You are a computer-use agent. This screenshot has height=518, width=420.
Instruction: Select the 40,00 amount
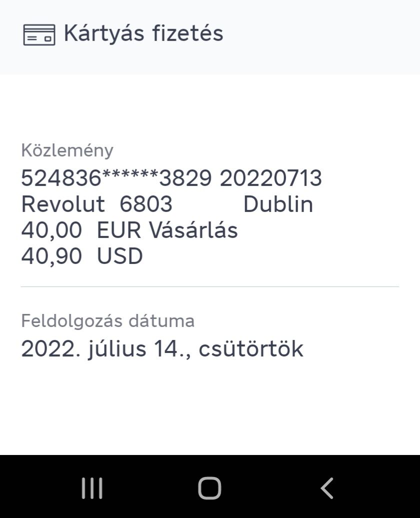click(51, 230)
